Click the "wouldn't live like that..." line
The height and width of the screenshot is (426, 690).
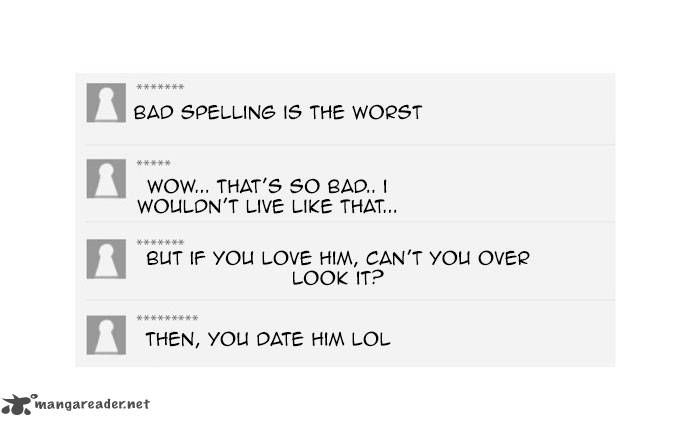click(x=266, y=207)
